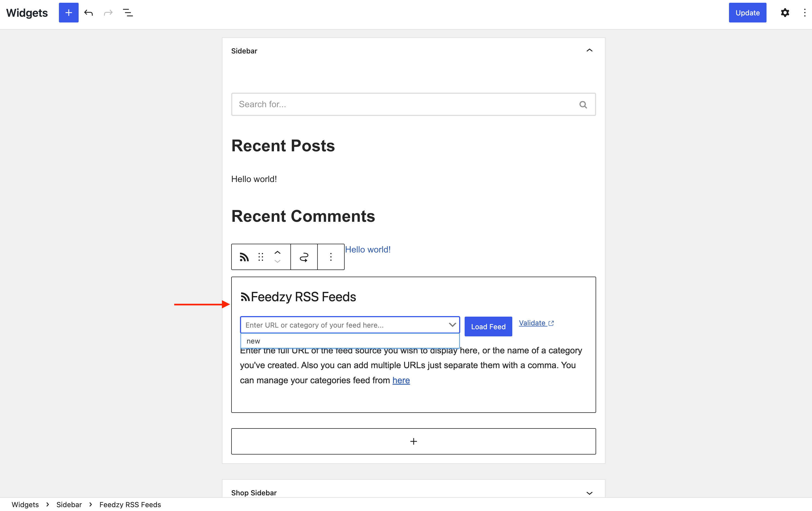Open block toolbar more options
This screenshot has height=511, width=812.
click(331, 257)
